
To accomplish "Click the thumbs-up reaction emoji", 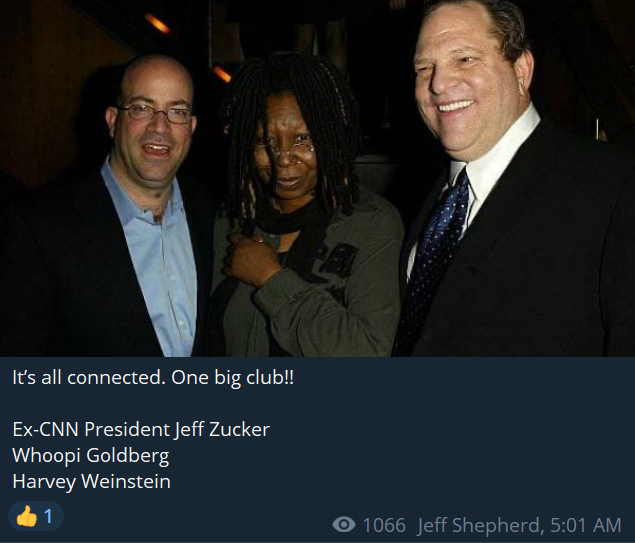I will pos(26,517).
